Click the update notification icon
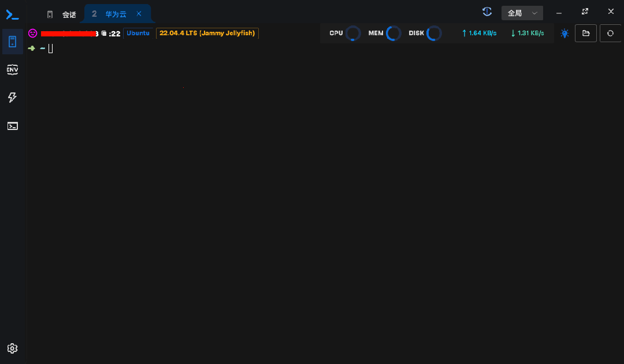The height and width of the screenshot is (364, 624). (487, 12)
